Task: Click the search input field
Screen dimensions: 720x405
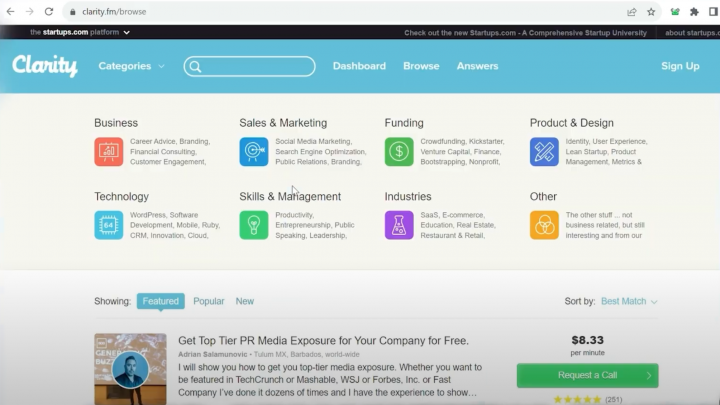Action: pos(250,67)
